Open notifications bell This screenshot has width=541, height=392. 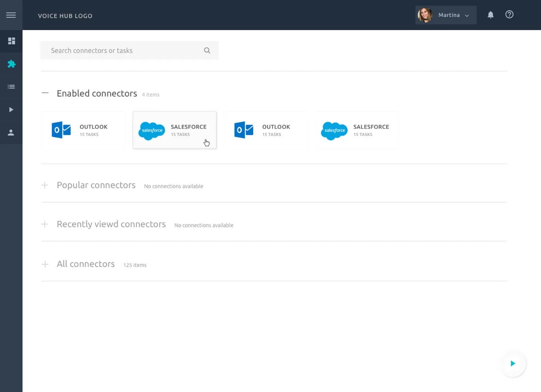point(490,15)
